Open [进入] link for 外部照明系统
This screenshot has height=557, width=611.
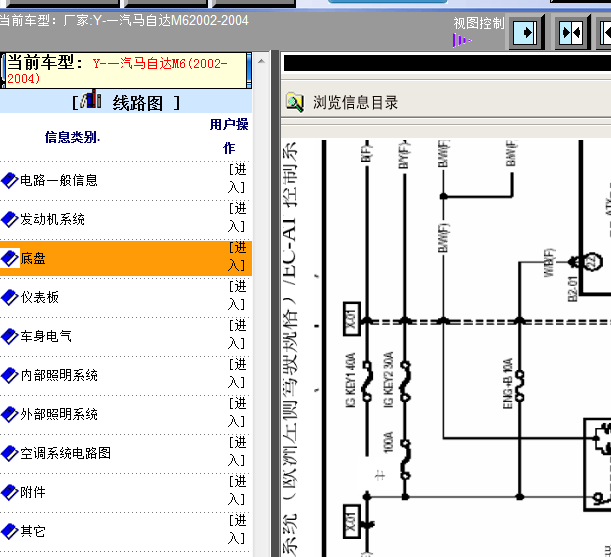237,412
